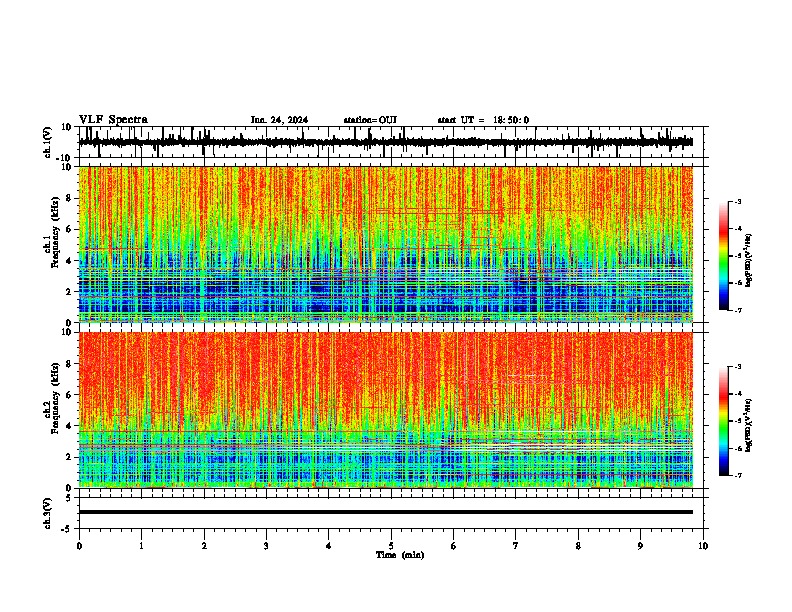792x612 pixels.
Task: Click the "ch.3(V)" axis label
Action: pos(48,513)
